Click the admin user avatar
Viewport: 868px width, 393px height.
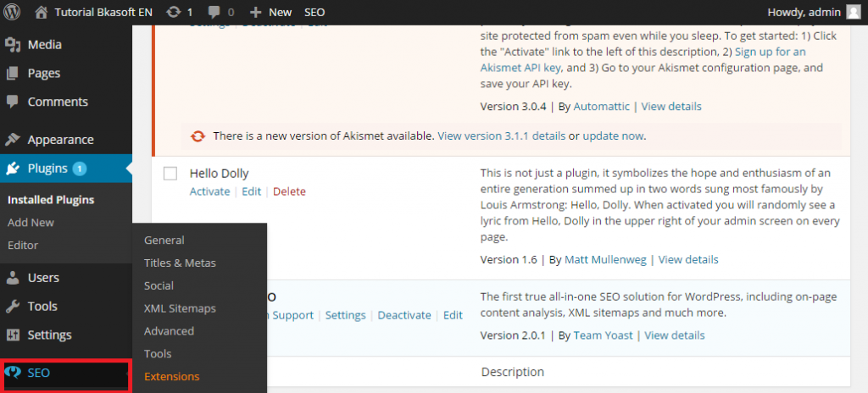click(x=853, y=12)
